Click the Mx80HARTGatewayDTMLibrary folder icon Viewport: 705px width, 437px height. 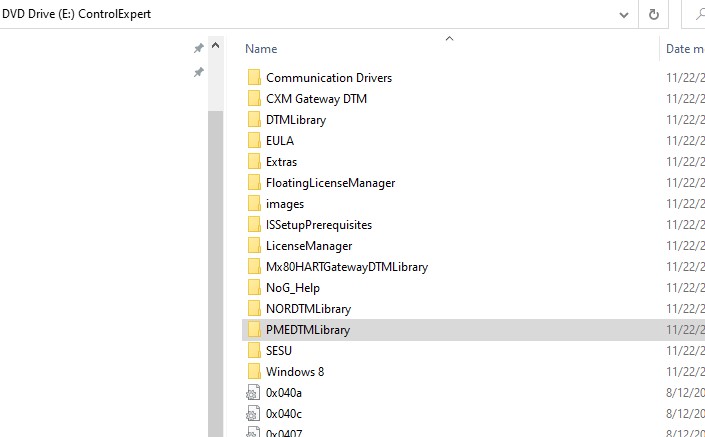coord(254,267)
